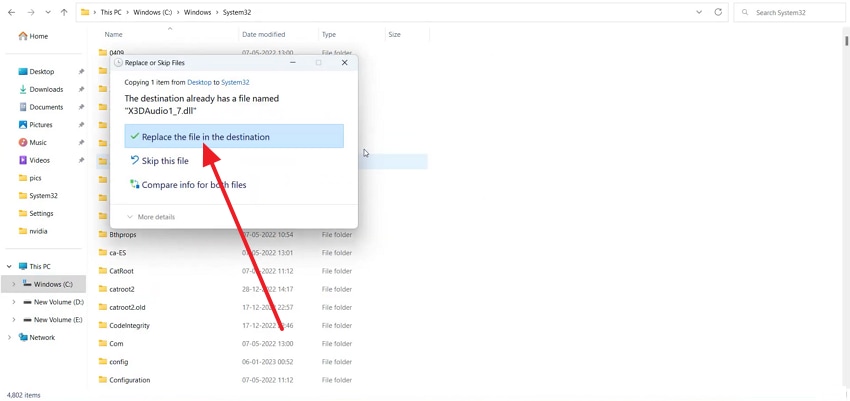Expand the Network tree node
The image size is (850, 401).
click(x=9, y=337)
